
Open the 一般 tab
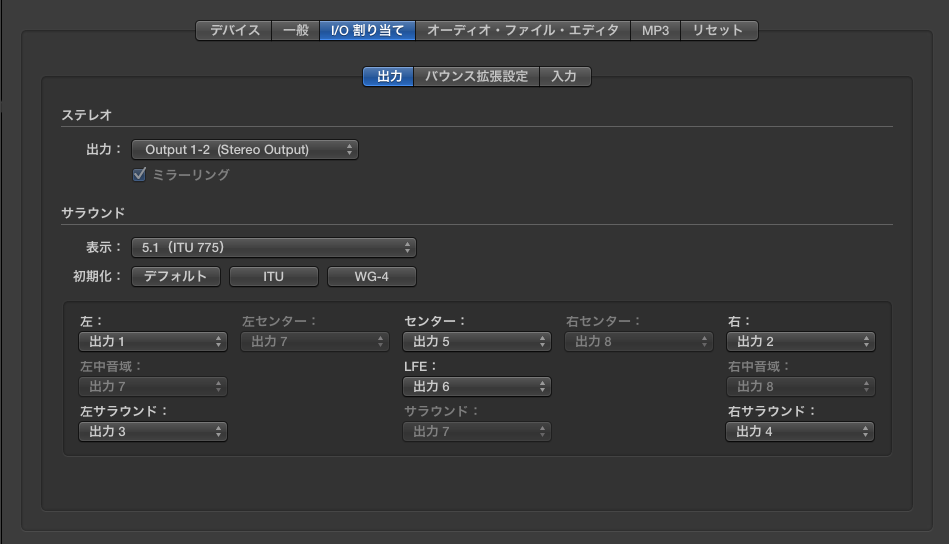tap(296, 30)
